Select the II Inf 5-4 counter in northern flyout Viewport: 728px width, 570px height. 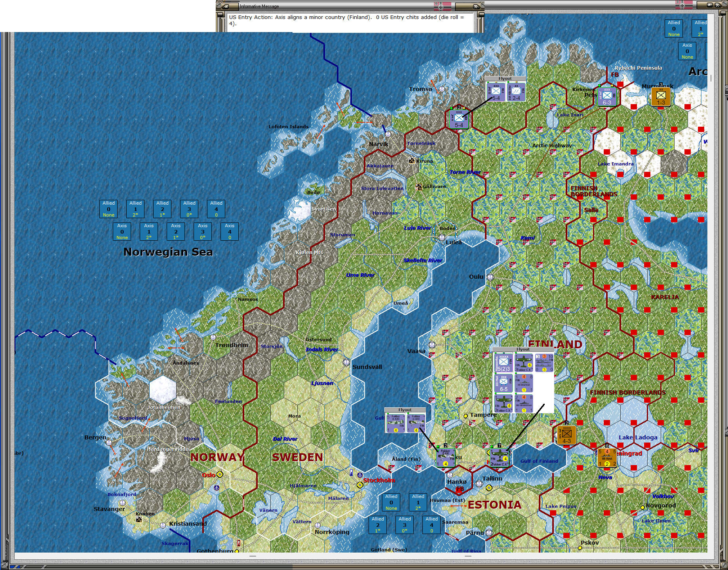tap(496, 92)
